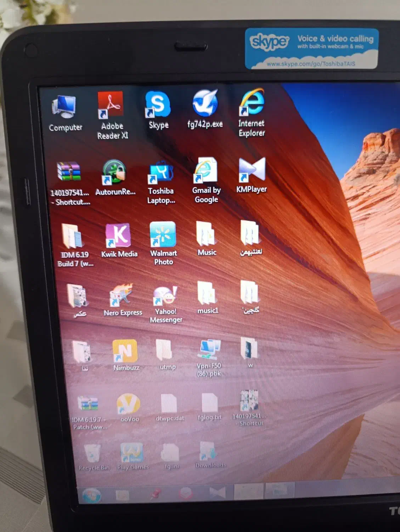The width and height of the screenshot is (400, 532).
Task: Click the Walmart Photo icon
Action: click(x=163, y=234)
